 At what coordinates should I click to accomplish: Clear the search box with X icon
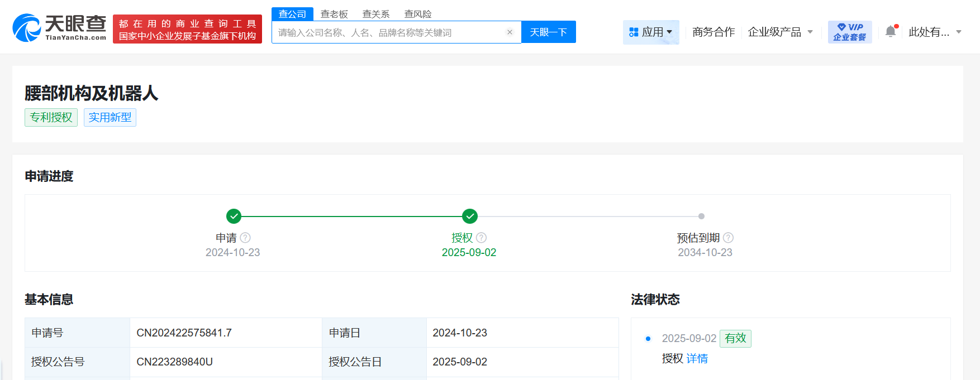tap(510, 32)
